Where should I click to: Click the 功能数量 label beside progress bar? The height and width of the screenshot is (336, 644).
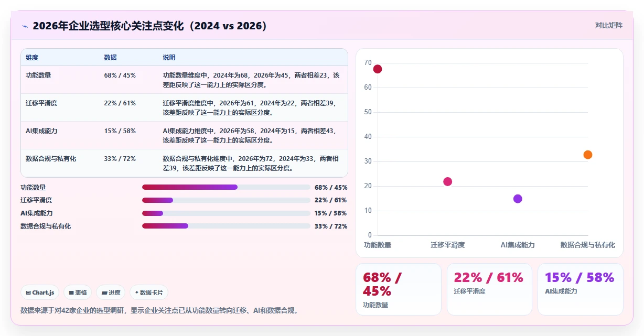tap(33, 187)
